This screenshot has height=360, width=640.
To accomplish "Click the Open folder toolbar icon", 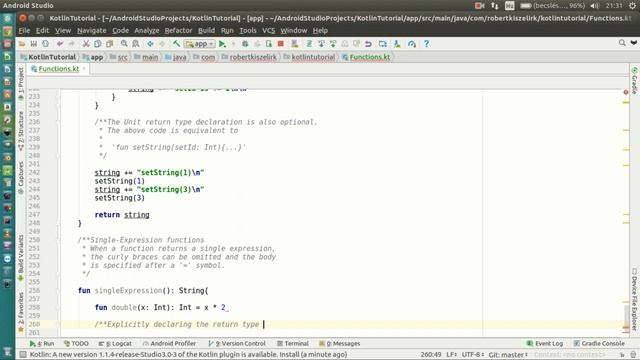I will [22, 44].
